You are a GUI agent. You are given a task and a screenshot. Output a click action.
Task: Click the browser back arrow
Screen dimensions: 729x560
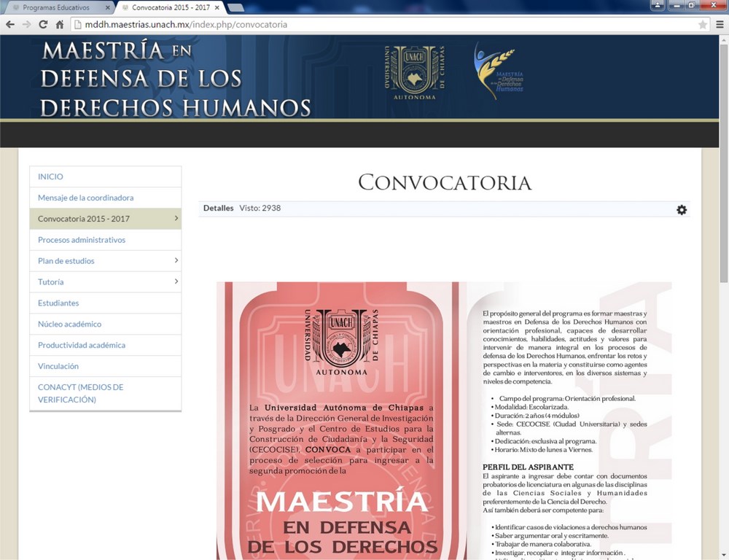(x=10, y=25)
